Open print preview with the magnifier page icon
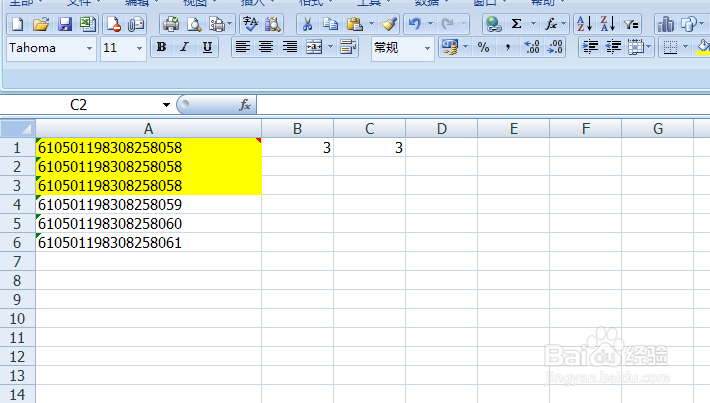 click(194, 24)
